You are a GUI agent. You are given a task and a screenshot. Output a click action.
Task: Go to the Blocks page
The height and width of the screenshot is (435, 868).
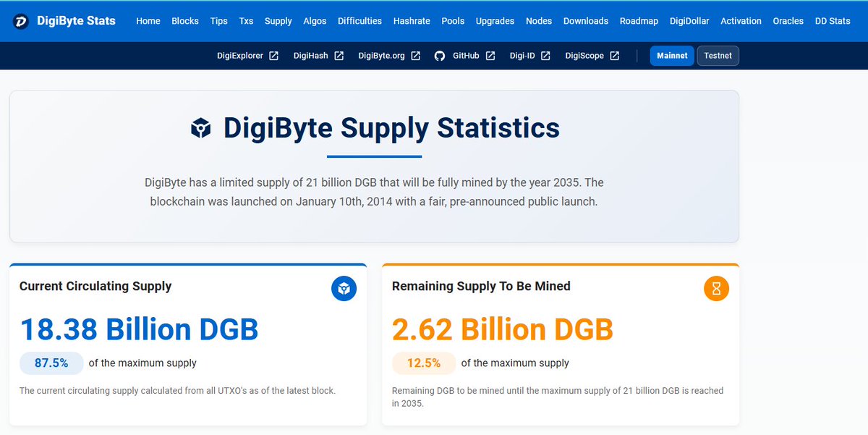(x=185, y=21)
